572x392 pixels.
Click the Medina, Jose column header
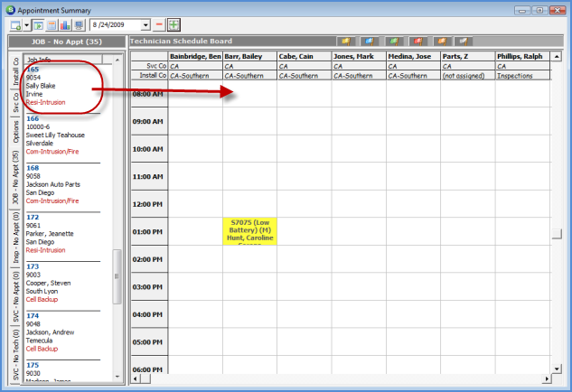[x=413, y=56]
